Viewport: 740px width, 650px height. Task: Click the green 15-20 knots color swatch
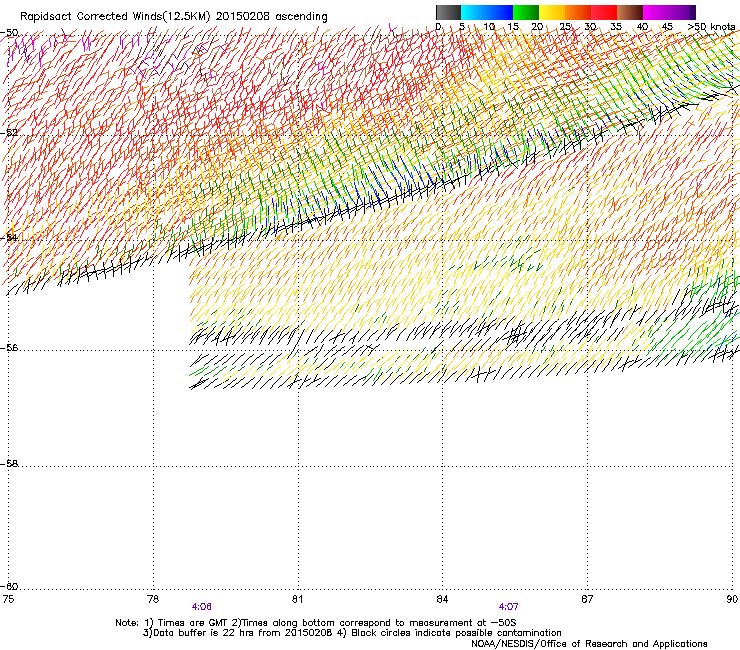click(x=526, y=12)
